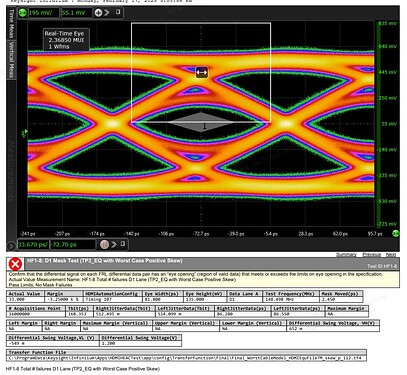
Task: Click the collapse arrow left of 33.670 ps/
Action: (11, 246)
